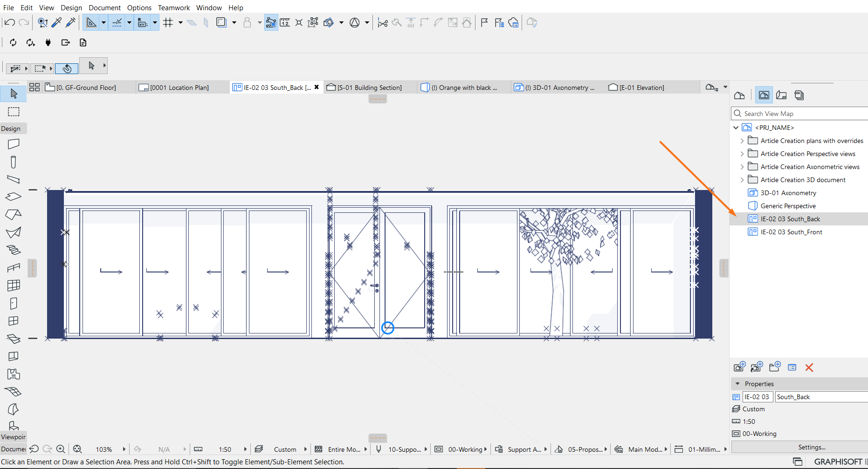Image resolution: width=868 pixels, height=469 pixels.
Task: Pick up parameters with the eyedropper icon
Action: (x=56, y=22)
